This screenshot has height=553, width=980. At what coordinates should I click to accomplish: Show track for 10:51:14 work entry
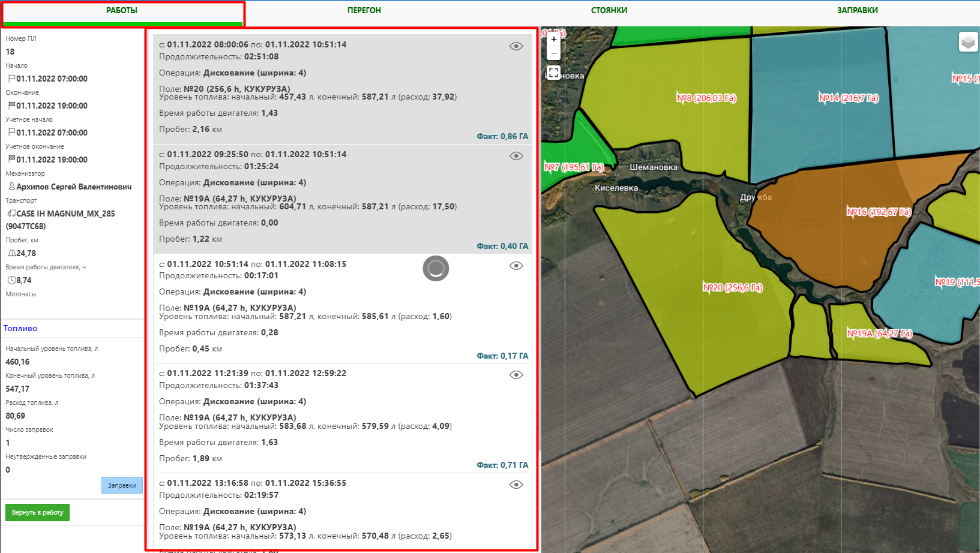pyautogui.click(x=516, y=266)
